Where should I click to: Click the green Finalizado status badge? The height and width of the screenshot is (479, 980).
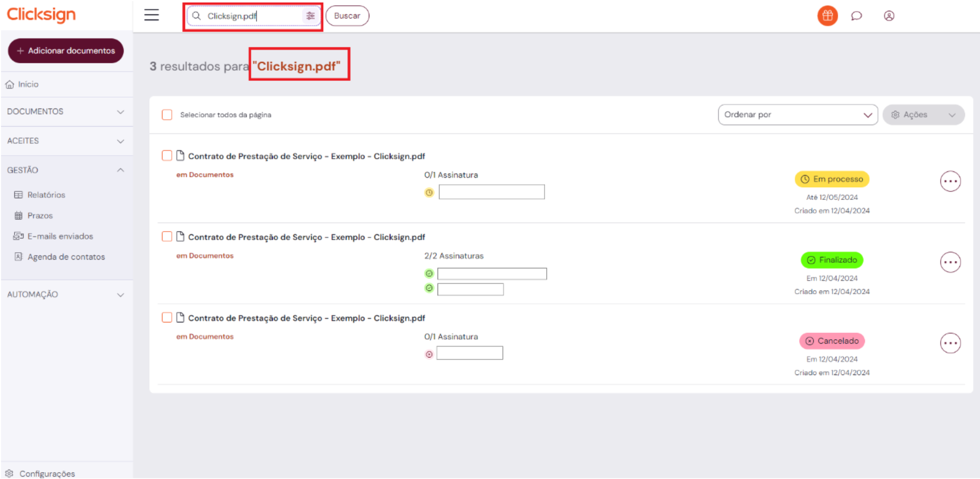pyautogui.click(x=832, y=260)
